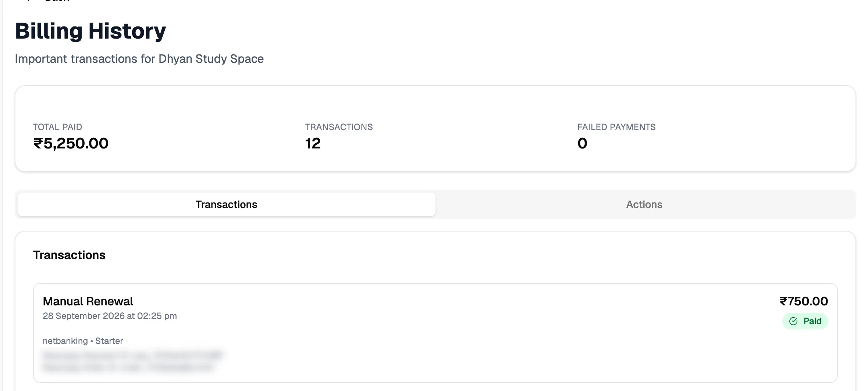This screenshot has width=868, height=391.
Task: Select the Transactions tab
Action: (x=227, y=204)
